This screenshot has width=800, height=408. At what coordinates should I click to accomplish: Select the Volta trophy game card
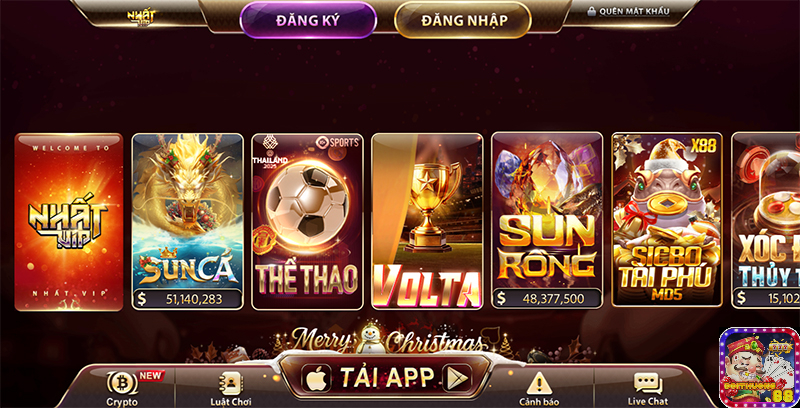[427, 221]
